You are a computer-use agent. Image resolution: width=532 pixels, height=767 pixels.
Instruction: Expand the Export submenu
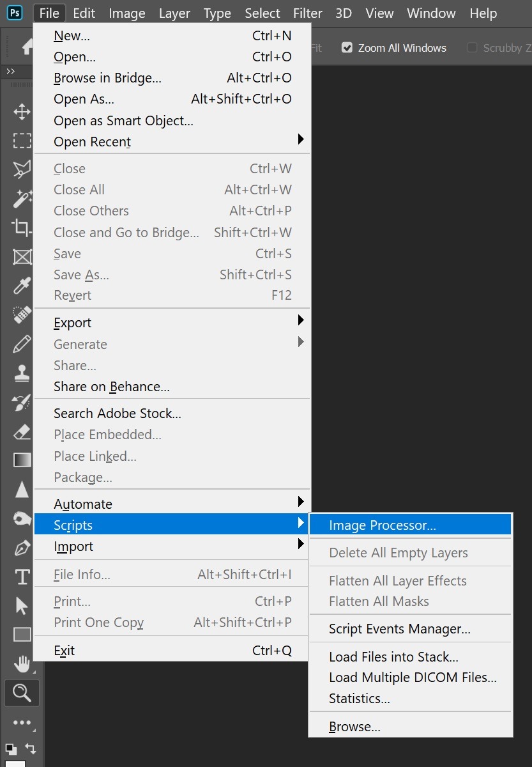click(x=172, y=323)
